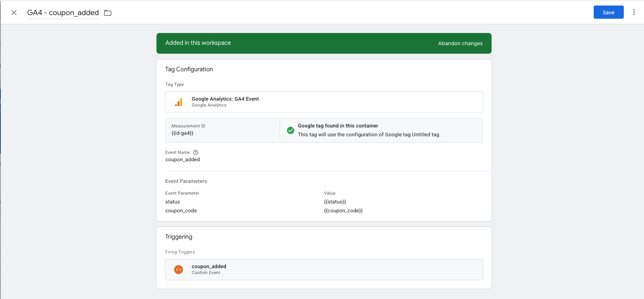Edit the tag name GA4 - coupon_added
Viewport: 644px width, 299px height.
[x=63, y=12]
